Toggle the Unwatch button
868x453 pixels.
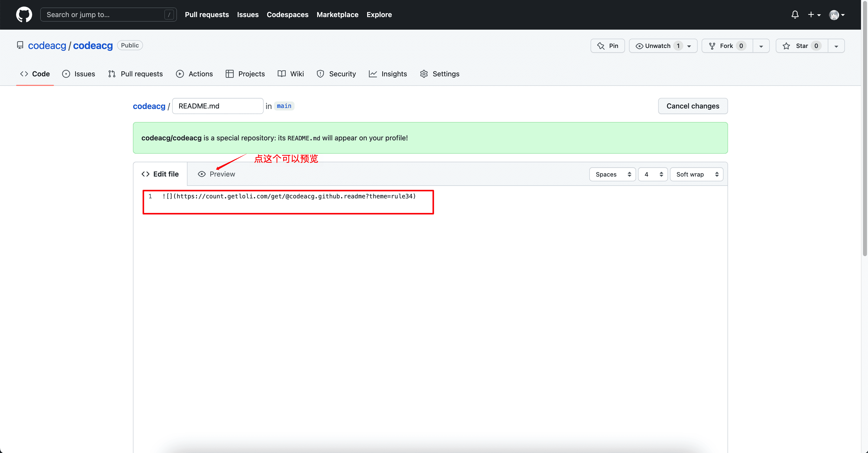pos(657,46)
